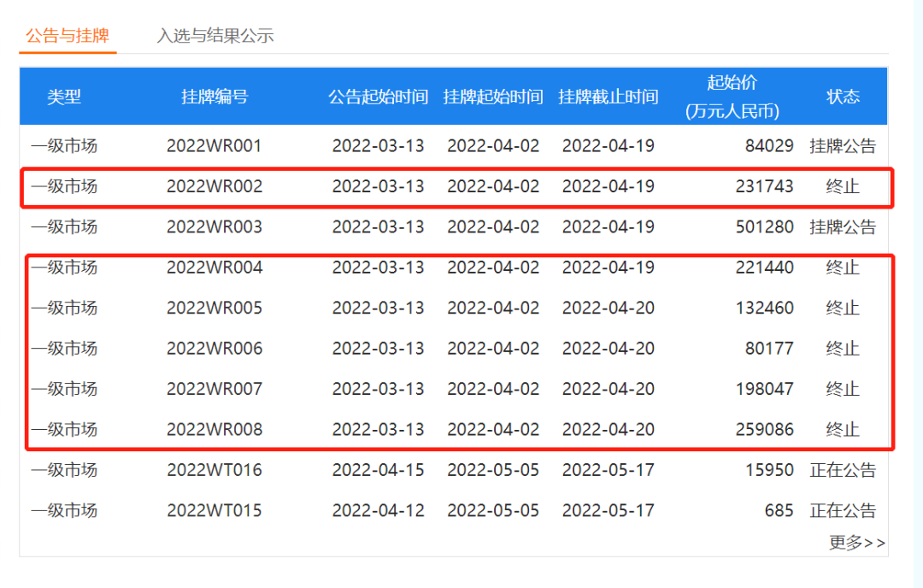Viewport: 923px width, 588px height.
Task: Open listing 2022WR007
Action: 215,389
